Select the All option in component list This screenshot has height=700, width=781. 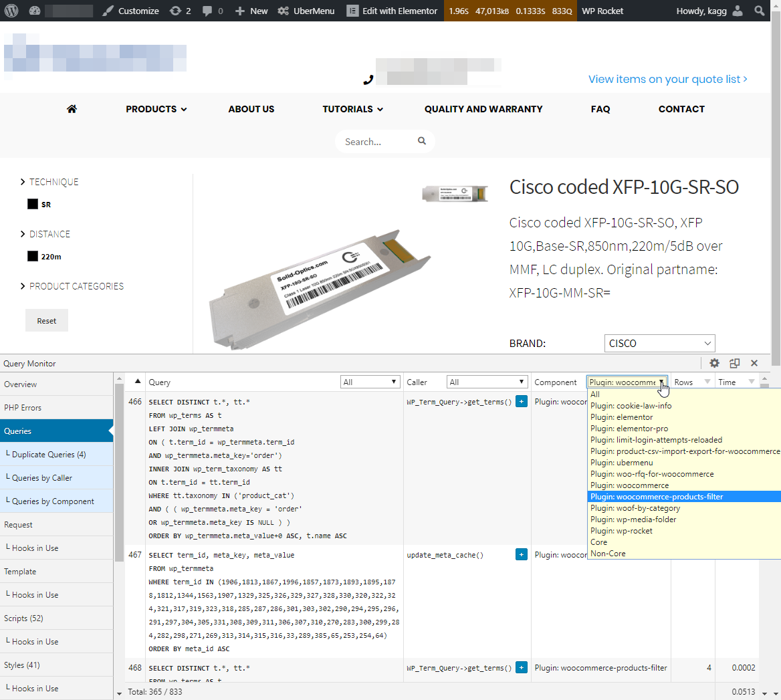pyautogui.click(x=684, y=394)
